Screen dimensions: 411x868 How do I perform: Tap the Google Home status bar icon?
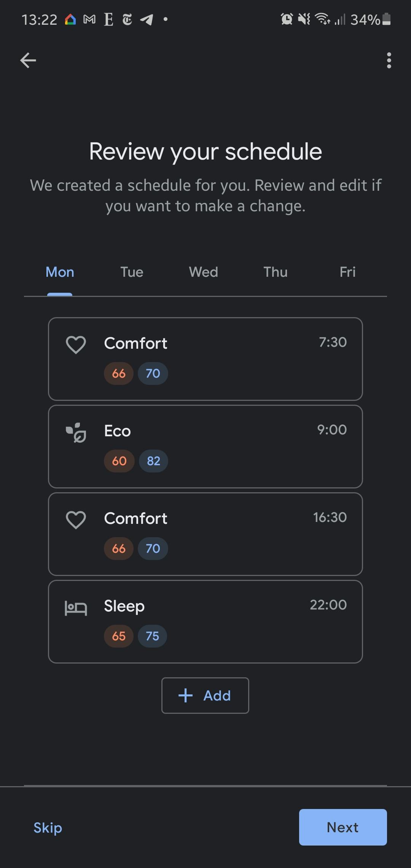(x=70, y=19)
